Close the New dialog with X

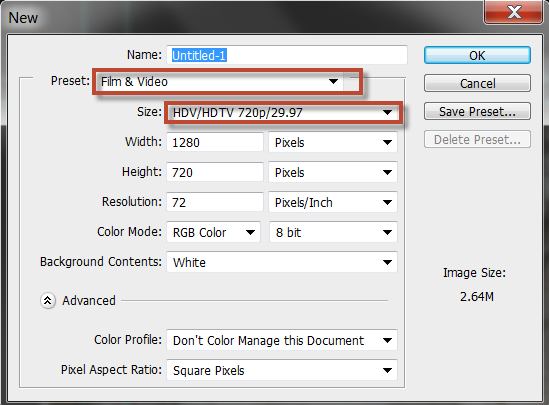(513, 12)
